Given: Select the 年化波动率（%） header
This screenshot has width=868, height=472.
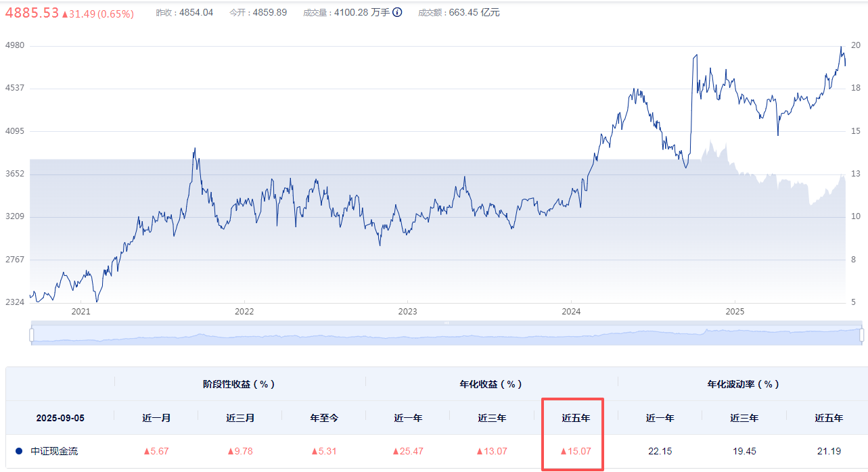Looking at the screenshot, I should [x=744, y=384].
